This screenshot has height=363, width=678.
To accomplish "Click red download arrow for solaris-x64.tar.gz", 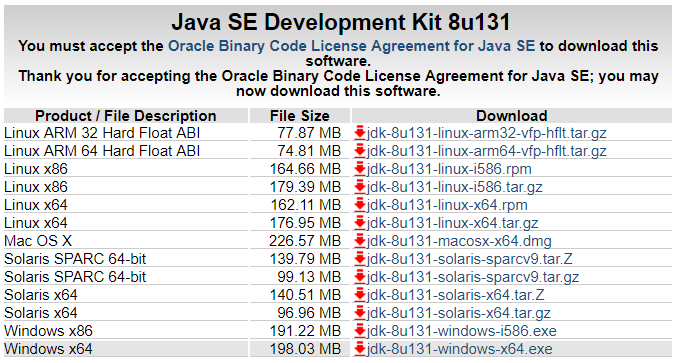I will coord(360,313).
